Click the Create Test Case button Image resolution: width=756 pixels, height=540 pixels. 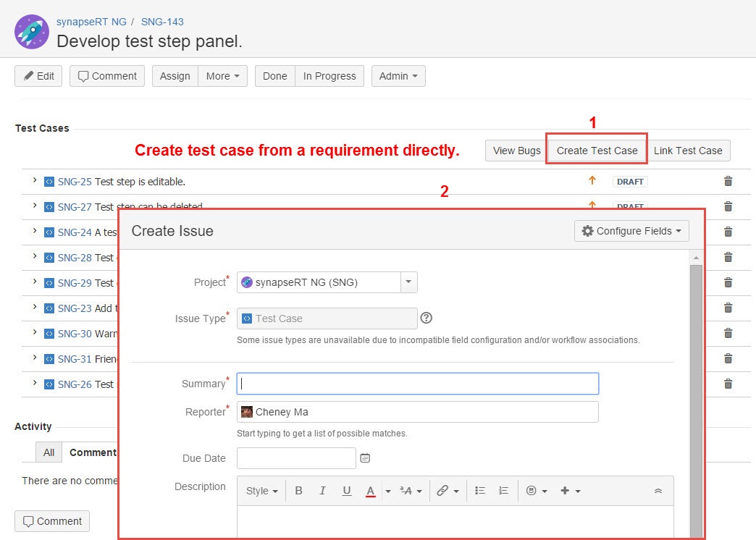point(597,151)
